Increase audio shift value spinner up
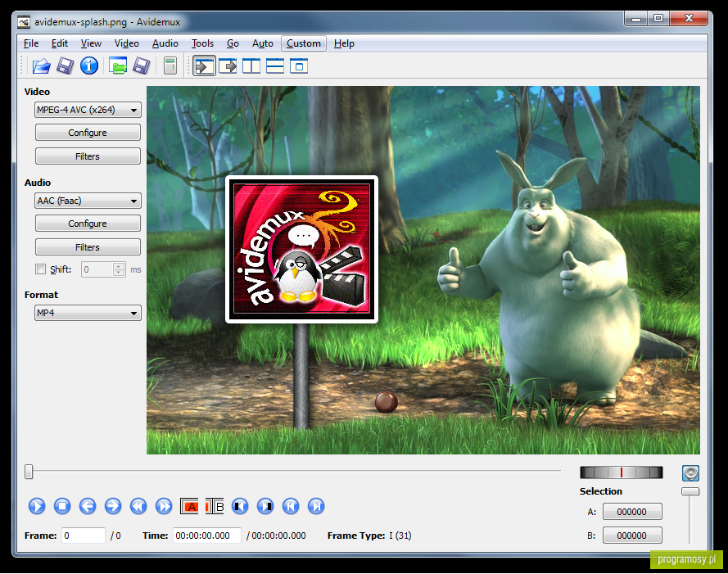 point(119,266)
